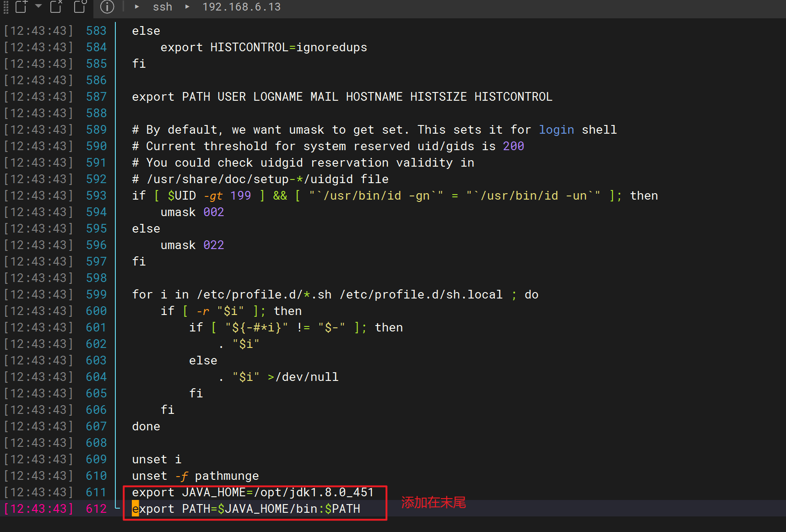Open the terminal info icon
This screenshot has height=532, width=786.
click(108, 7)
